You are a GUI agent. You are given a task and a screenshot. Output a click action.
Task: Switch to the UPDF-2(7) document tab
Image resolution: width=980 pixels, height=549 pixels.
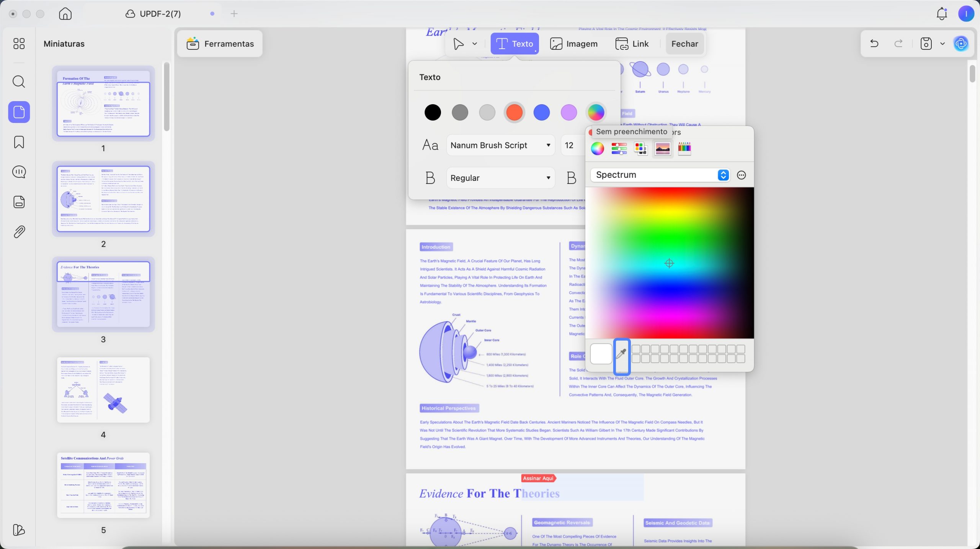coord(153,14)
